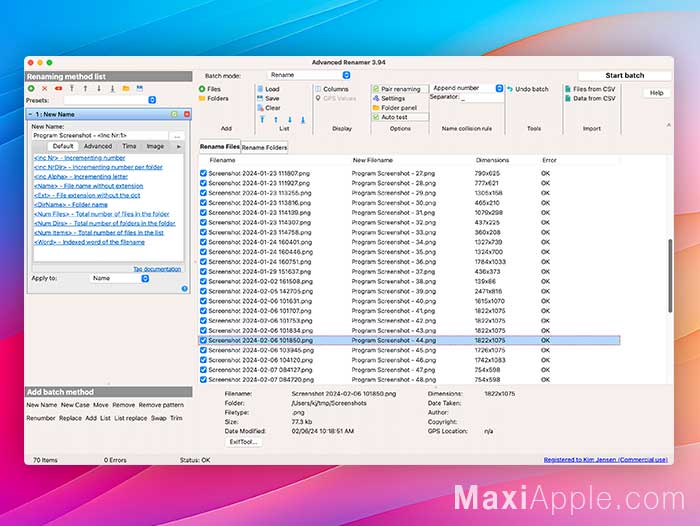The width and height of the screenshot is (700, 526).
Task: Uncheck Screenshot 2024-01-23 113255.png
Action: [x=203, y=192]
